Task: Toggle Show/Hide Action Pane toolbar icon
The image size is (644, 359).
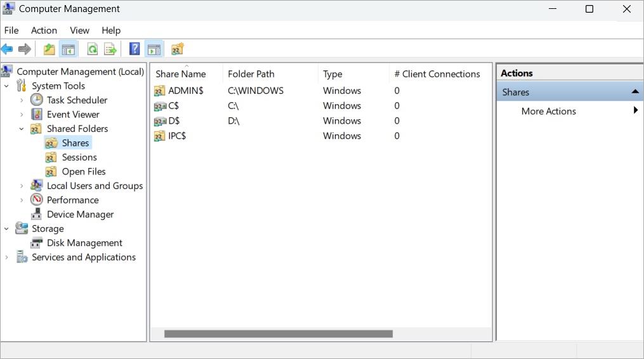Action: click(154, 49)
